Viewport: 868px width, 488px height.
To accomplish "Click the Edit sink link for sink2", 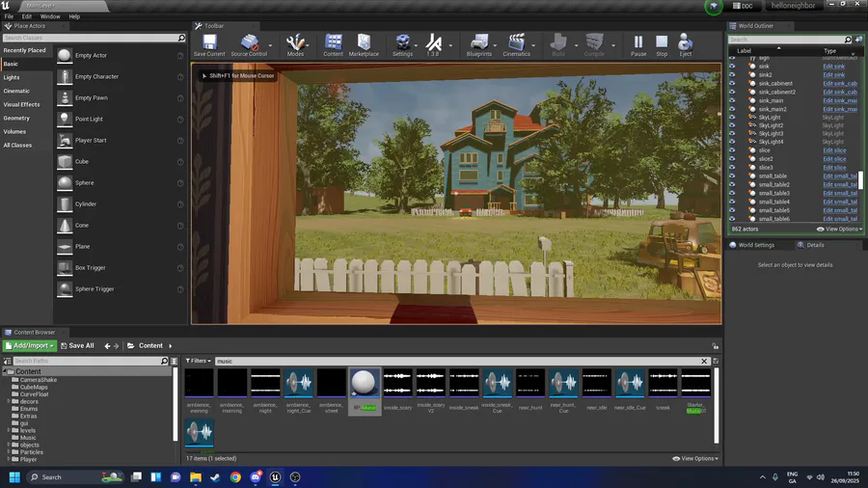I will click(833, 74).
